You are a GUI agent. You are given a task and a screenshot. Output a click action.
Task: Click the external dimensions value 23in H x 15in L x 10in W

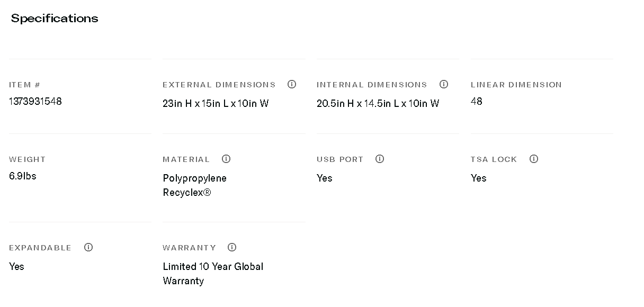[216, 104]
